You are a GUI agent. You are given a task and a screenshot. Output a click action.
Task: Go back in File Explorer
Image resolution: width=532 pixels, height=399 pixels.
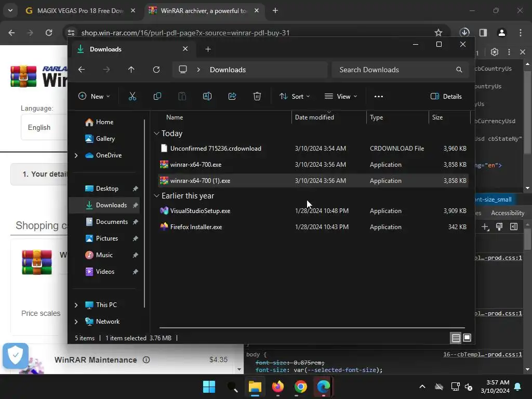(82, 70)
